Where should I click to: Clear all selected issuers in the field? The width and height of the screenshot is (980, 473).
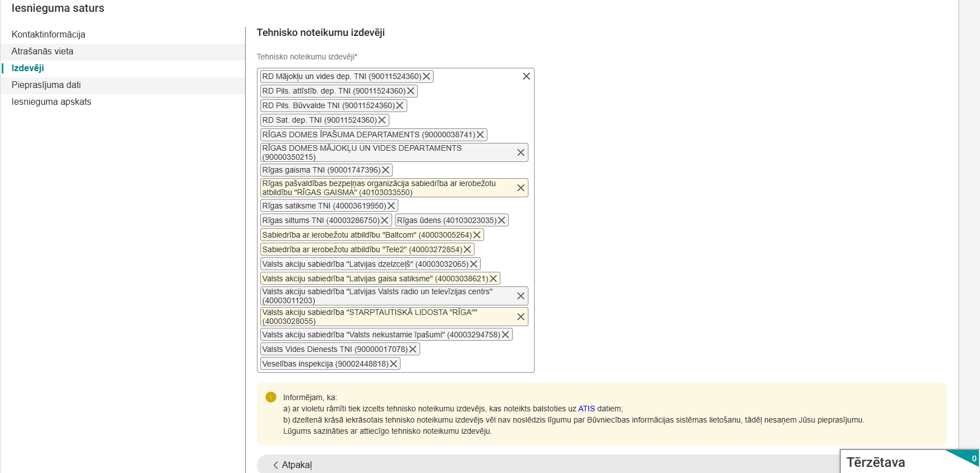click(526, 77)
